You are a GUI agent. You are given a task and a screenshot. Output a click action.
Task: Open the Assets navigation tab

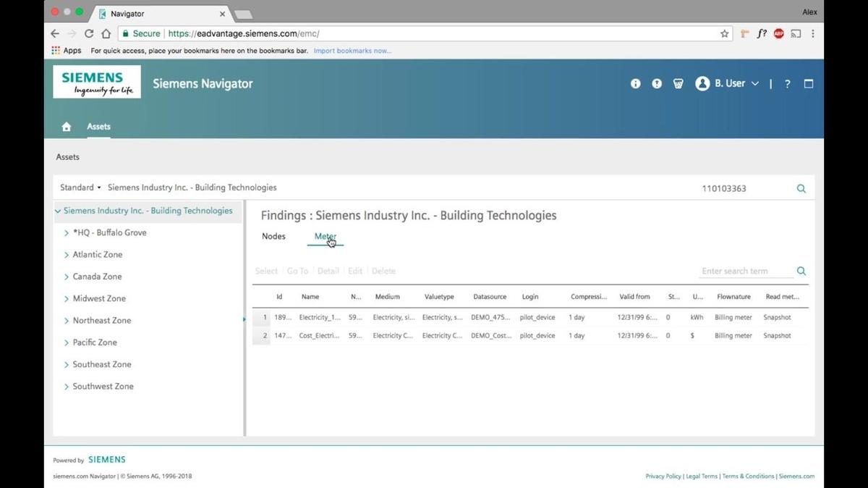(x=99, y=127)
